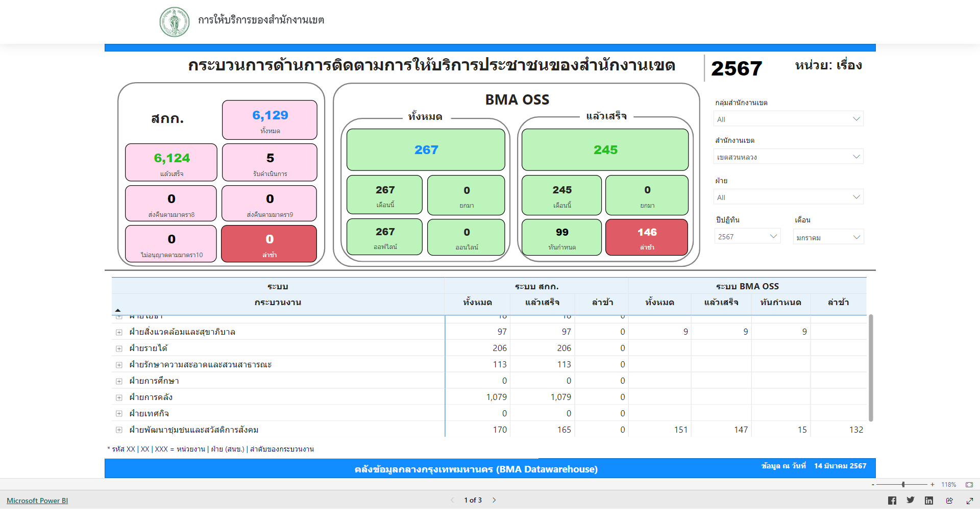Open the Microsoft Power BI link
This screenshot has width=980, height=524.
click(37, 501)
